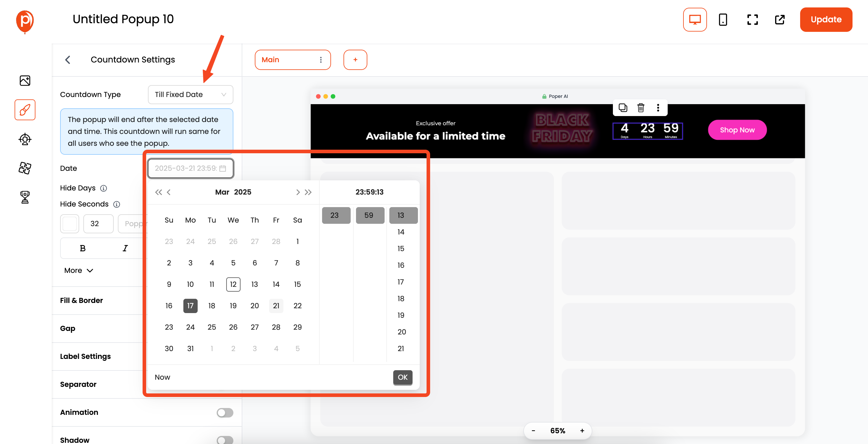Screen dimensions: 868x444
Task: Click the Untitled Popup 10 title
Action: pyautogui.click(x=123, y=20)
